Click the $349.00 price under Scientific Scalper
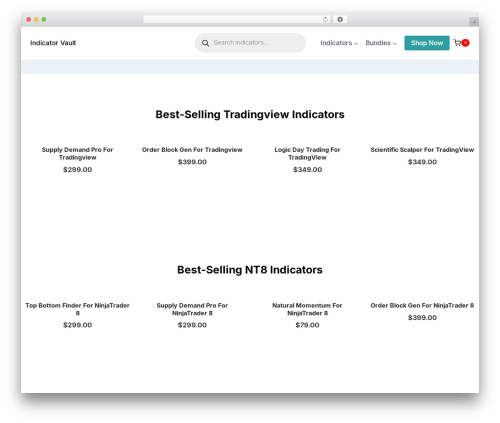Screen dimensions: 500x423 pos(422,162)
